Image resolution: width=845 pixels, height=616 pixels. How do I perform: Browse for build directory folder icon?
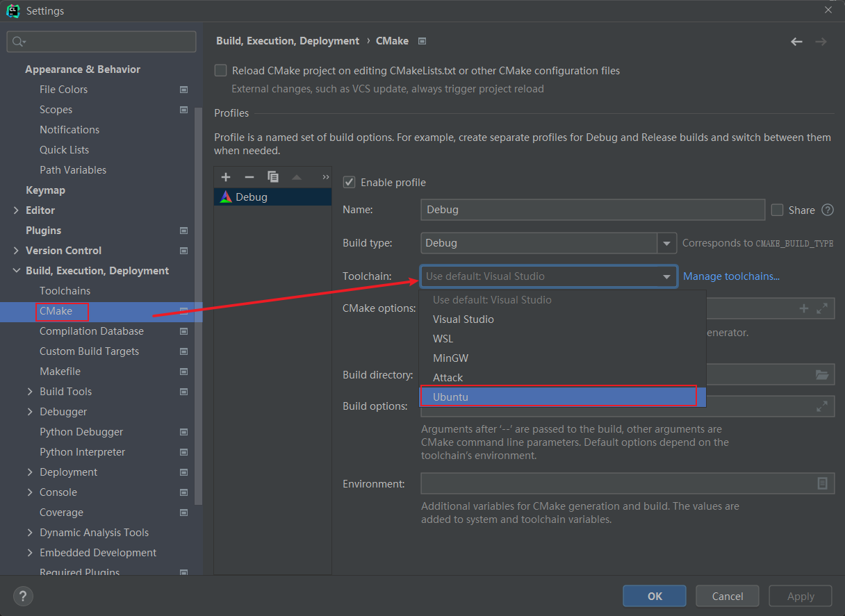pos(822,375)
